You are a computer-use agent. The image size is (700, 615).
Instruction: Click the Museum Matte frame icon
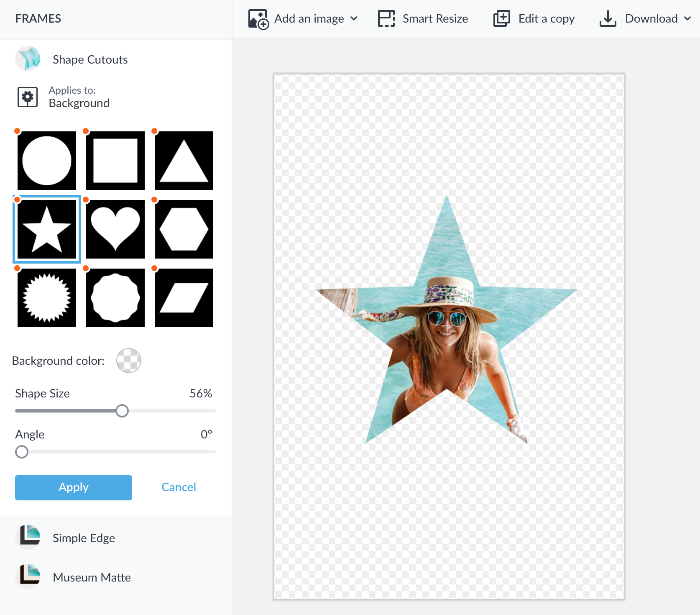click(x=28, y=577)
